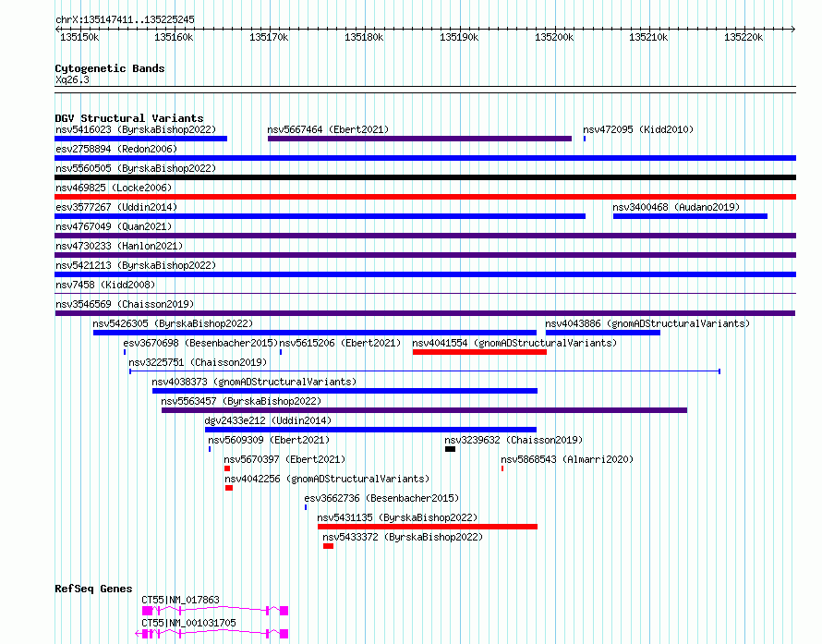Select the nsv469825 (Locke2006) red bar

click(425, 197)
